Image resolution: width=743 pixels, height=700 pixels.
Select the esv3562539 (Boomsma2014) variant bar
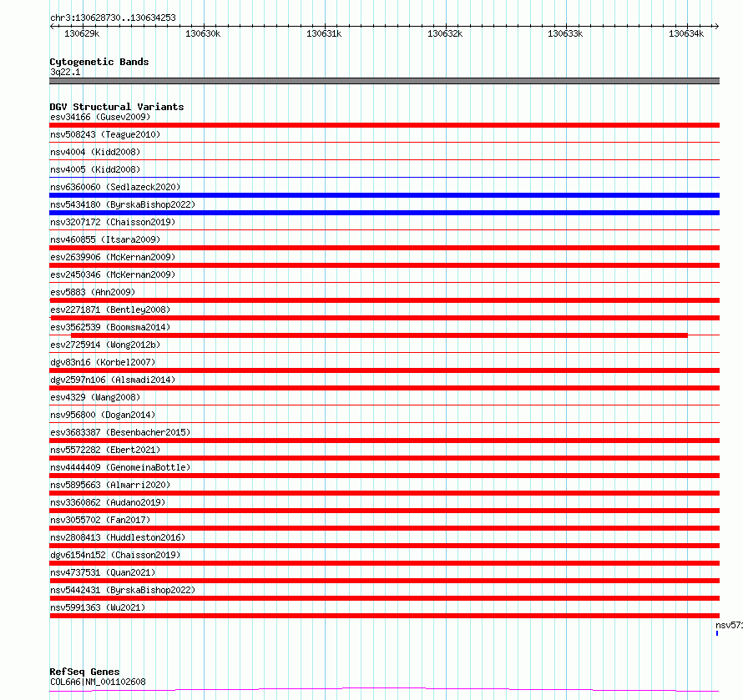click(379, 335)
